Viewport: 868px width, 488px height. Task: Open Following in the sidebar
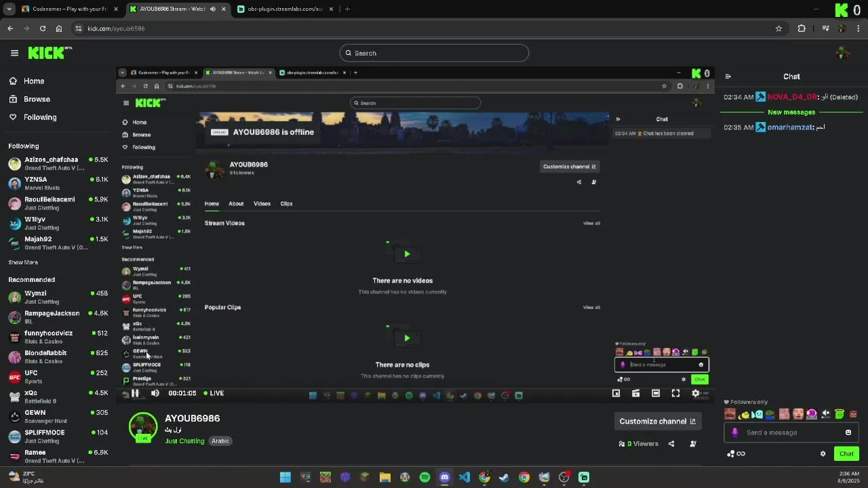(40, 117)
